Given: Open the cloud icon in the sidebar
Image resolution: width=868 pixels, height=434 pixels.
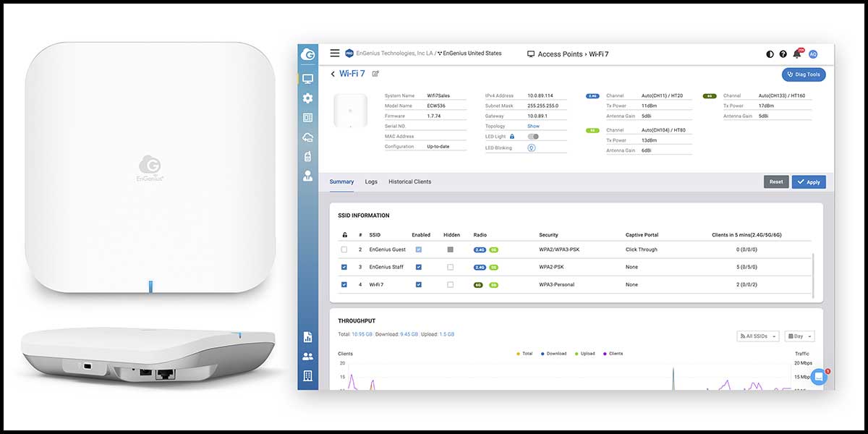Looking at the screenshot, I should pyautogui.click(x=307, y=137).
